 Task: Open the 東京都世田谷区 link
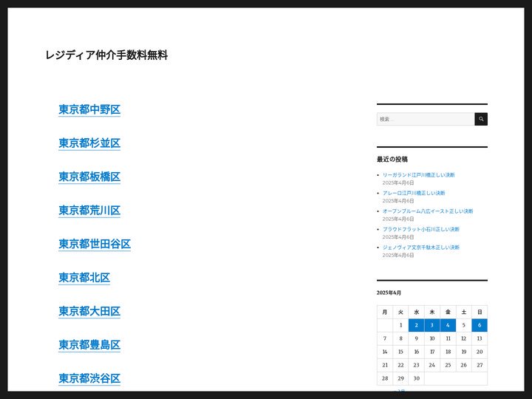pos(95,244)
